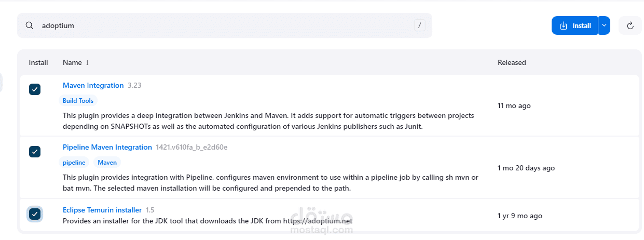Click the refresh plugins icon button
The height and width of the screenshot is (240, 644).
point(630,25)
